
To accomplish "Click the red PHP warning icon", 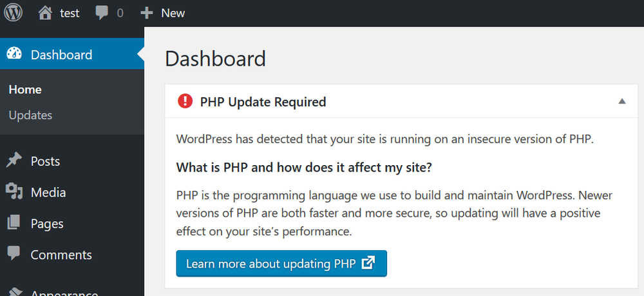I will point(185,101).
